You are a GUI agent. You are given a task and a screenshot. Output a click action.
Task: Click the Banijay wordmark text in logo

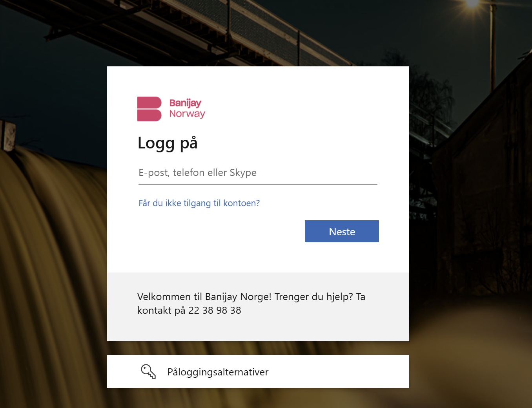click(185, 103)
